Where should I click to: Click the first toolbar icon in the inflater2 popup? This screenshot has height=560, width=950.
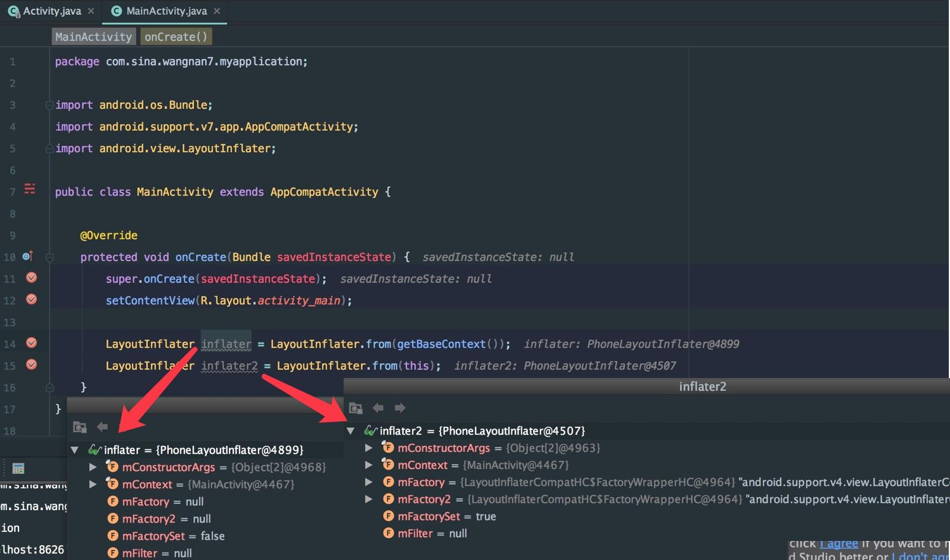356,408
